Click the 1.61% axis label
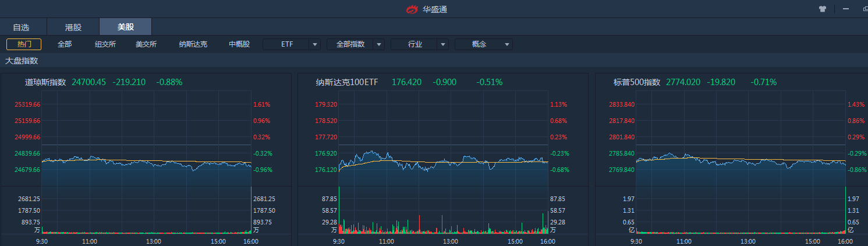Screen dimensions: 868x246 (262, 105)
